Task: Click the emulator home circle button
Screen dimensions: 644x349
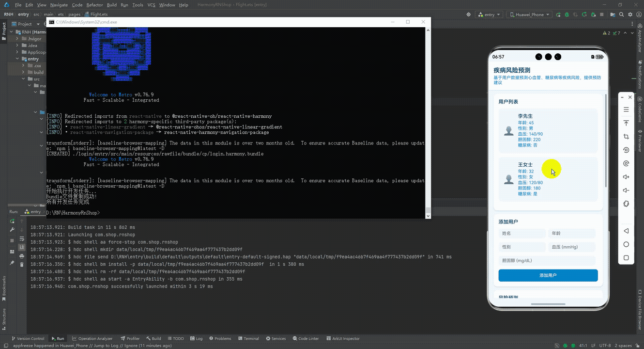Action: click(626, 244)
